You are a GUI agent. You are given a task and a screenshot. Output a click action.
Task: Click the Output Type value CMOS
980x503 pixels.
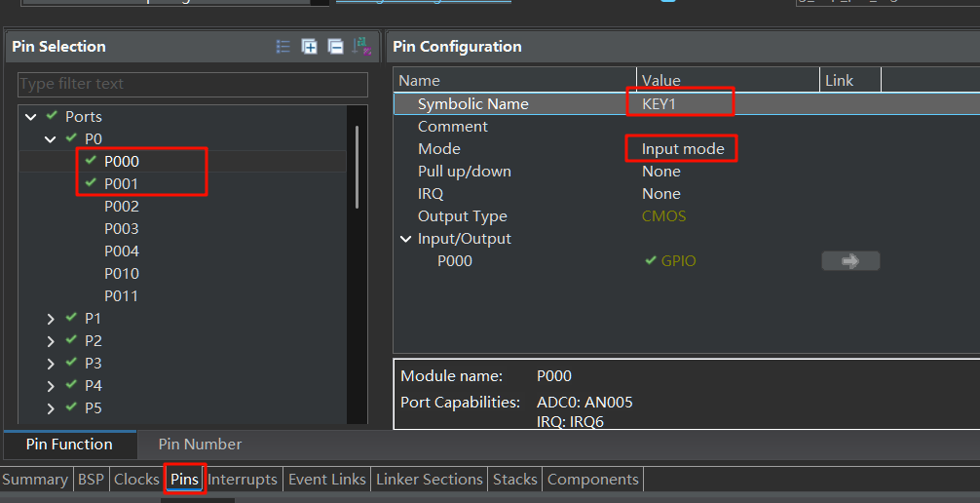click(663, 216)
